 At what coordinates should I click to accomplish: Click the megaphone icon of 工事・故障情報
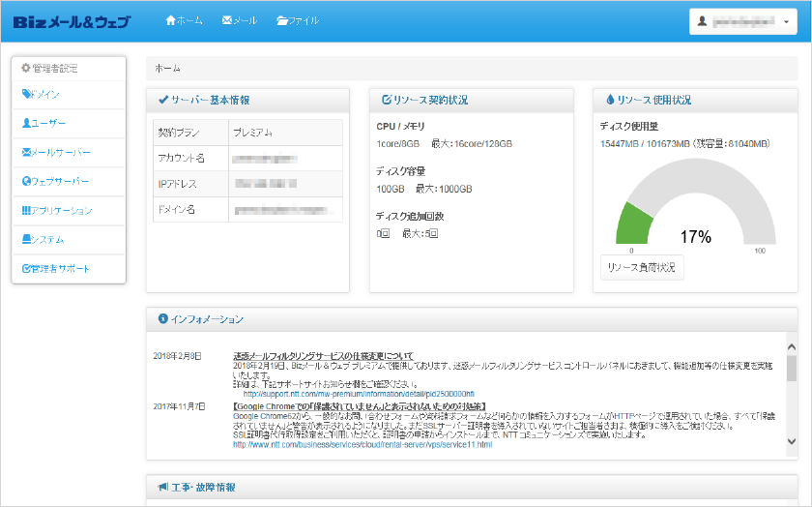(x=163, y=487)
